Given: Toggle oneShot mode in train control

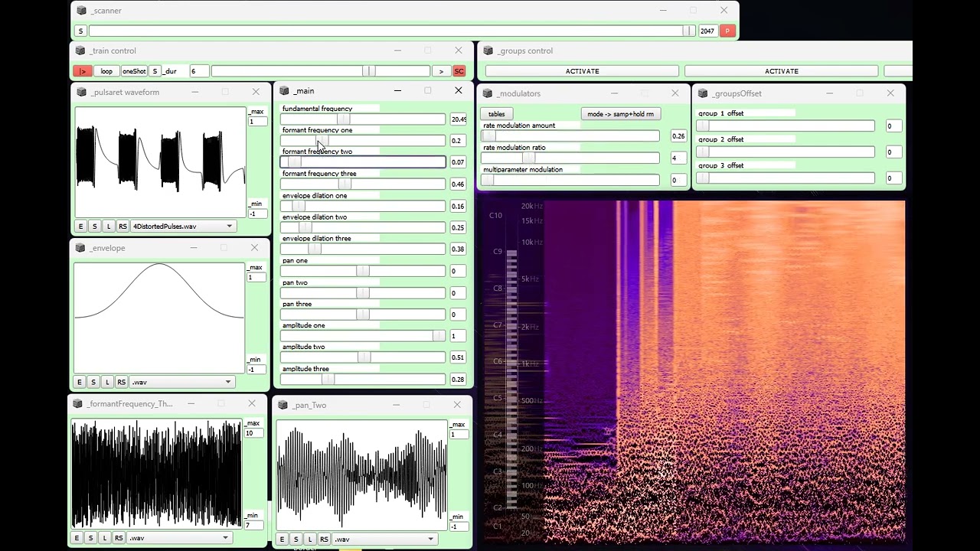Looking at the screenshot, I should click(134, 71).
